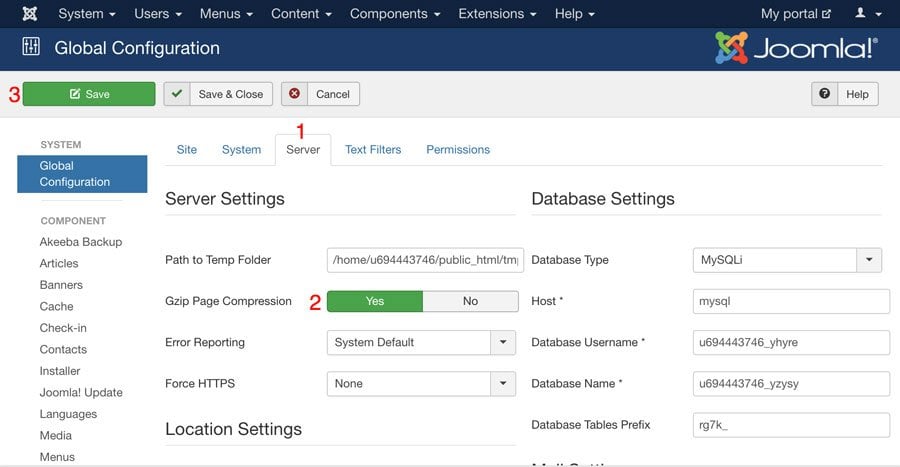Open the Force HTTPS dropdown
Viewport: 900px width, 467px height.
click(x=421, y=384)
